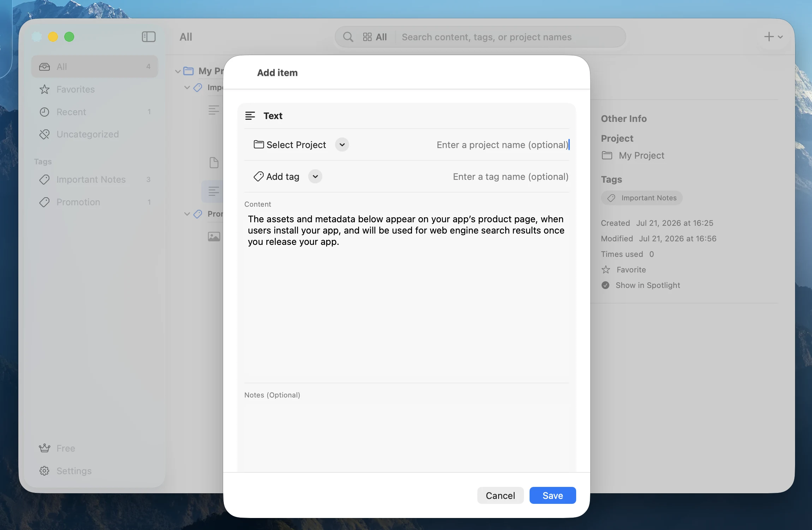Click the yellow minimize window button
The width and height of the screenshot is (812, 530).
(53, 37)
